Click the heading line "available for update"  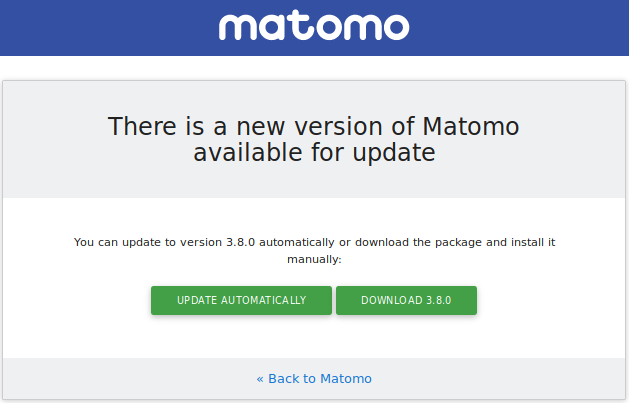pos(314,153)
